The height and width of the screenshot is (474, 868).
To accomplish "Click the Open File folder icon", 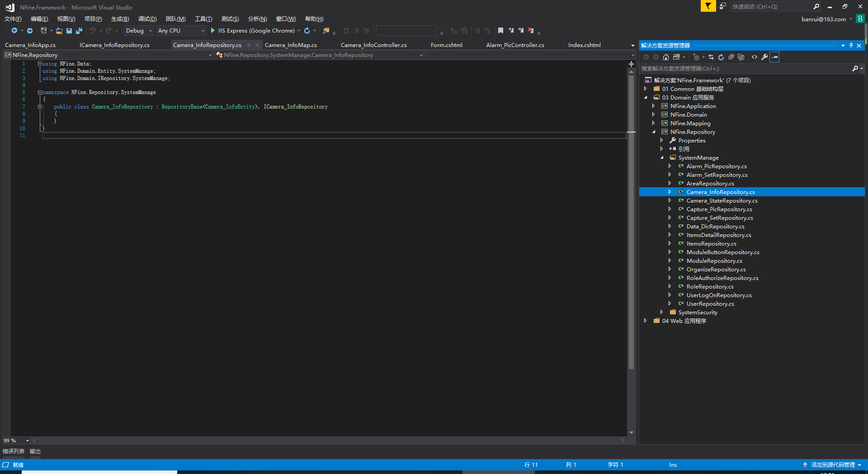I will point(59,31).
